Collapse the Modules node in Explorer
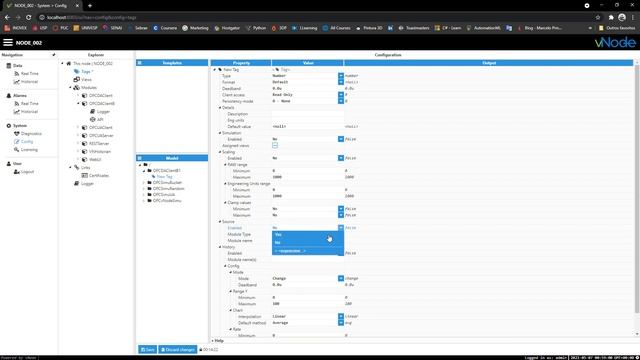The width and height of the screenshot is (640, 360). (x=70, y=87)
